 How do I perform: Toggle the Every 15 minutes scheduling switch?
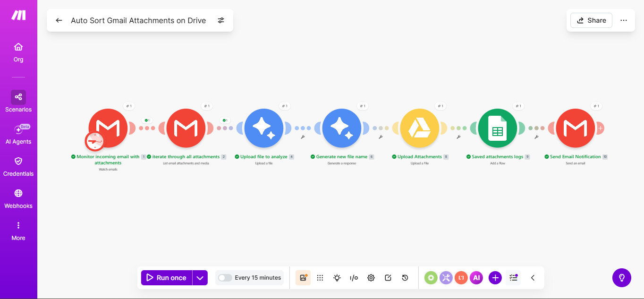point(225,278)
